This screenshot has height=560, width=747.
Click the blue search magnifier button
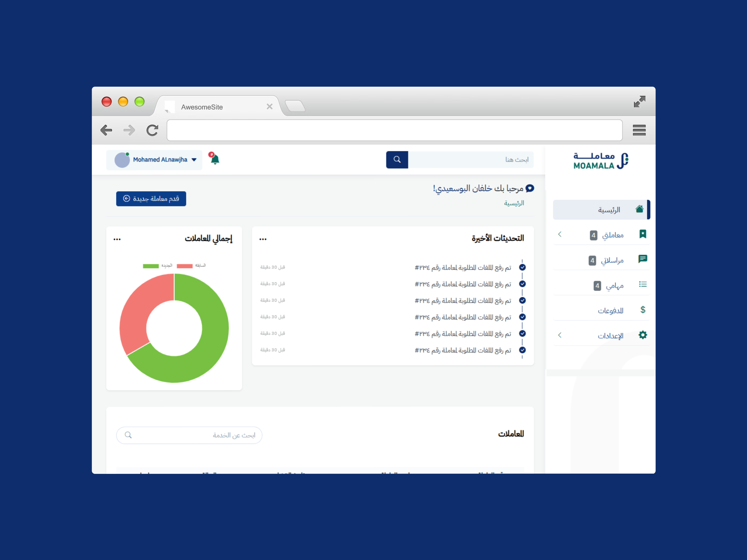click(x=397, y=160)
